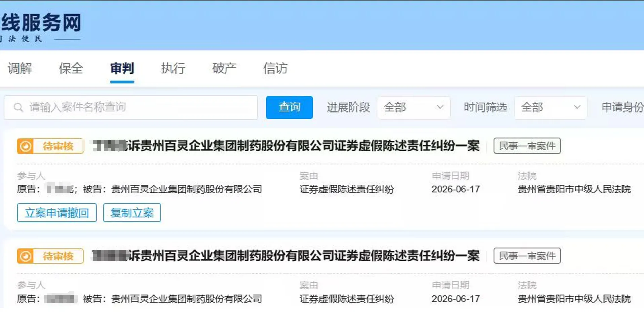
Task: Click second case's 申请日期 2026-06-17
Action: 456,299
